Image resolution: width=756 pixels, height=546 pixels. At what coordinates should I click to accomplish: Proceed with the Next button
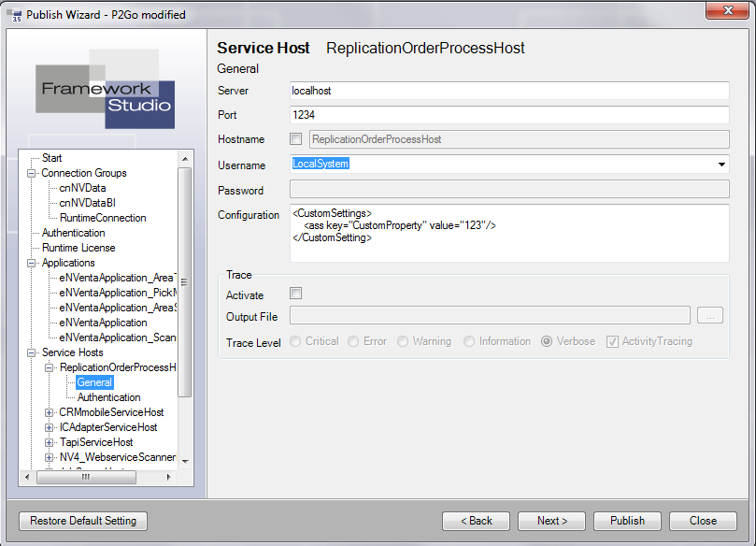point(551,521)
